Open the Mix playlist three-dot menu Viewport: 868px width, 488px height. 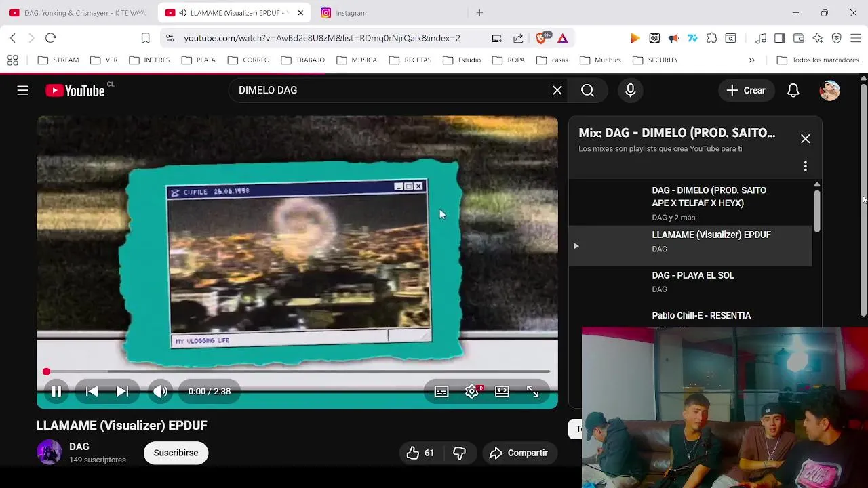point(806,166)
